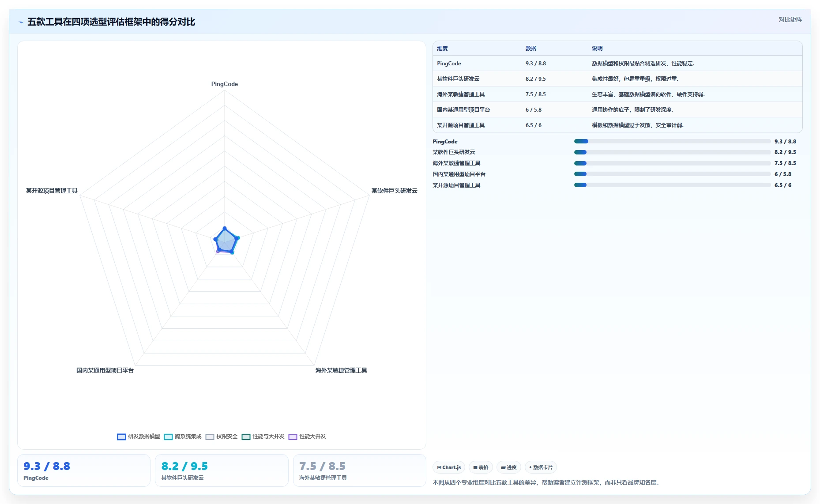Click the 国内某通用型项目平台 progress bar

(x=672, y=174)
